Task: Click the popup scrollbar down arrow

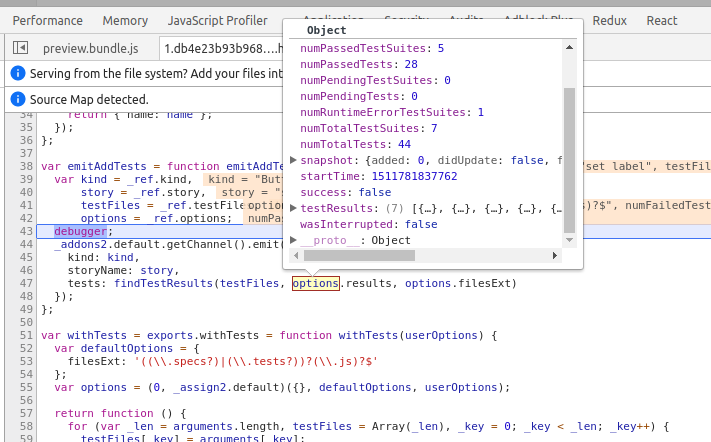Action: pyautogui.click(x=569, y=240)
